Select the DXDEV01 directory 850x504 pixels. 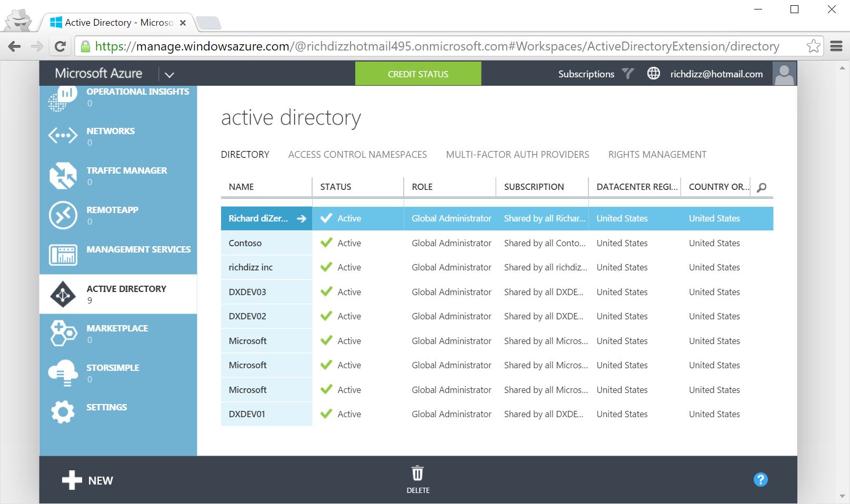click(247, 414)
